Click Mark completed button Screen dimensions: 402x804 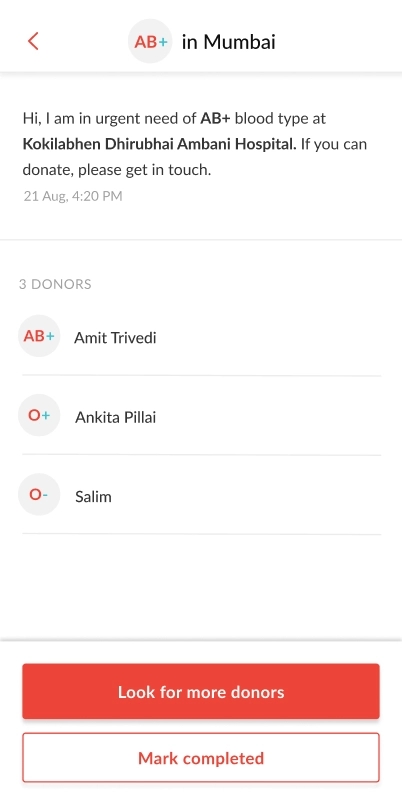[x=201, y=758]
